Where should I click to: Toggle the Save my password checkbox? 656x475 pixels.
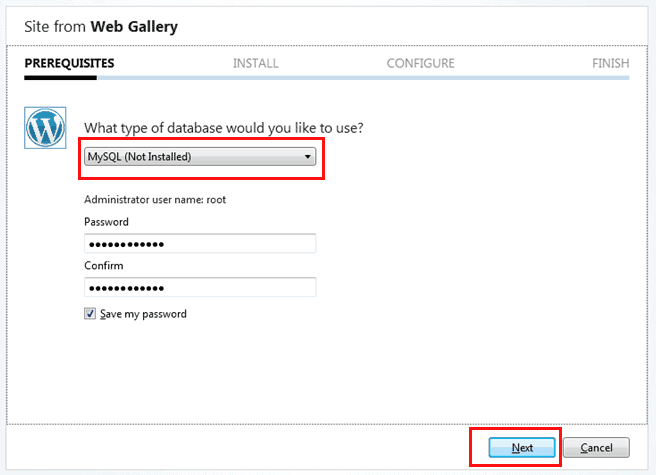(x=90, y=313)
